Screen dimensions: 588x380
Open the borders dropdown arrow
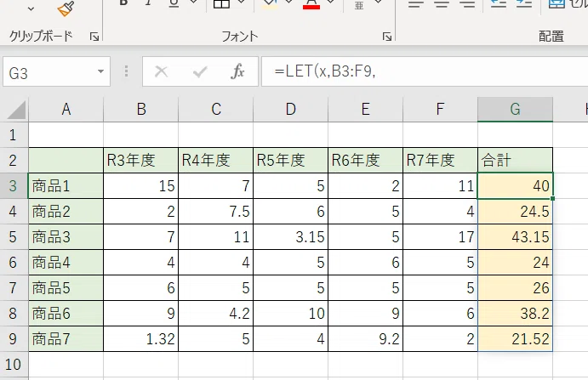pyautogui.click(x=241, y=3)
